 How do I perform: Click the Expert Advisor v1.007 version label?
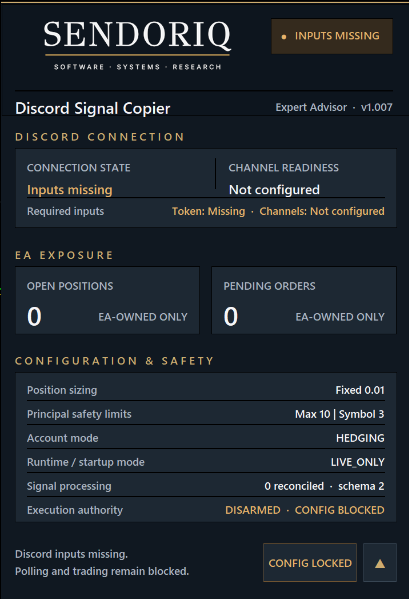tap(334, 107)
